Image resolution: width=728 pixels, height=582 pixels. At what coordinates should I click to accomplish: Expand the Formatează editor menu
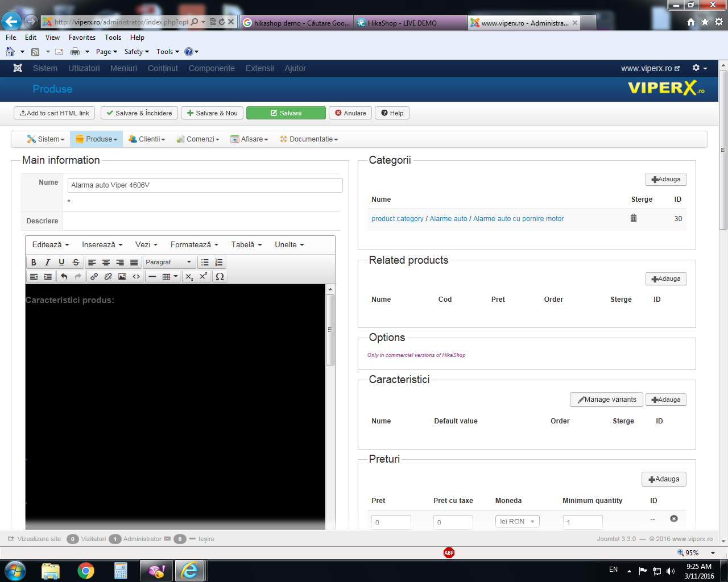[195, 245]
